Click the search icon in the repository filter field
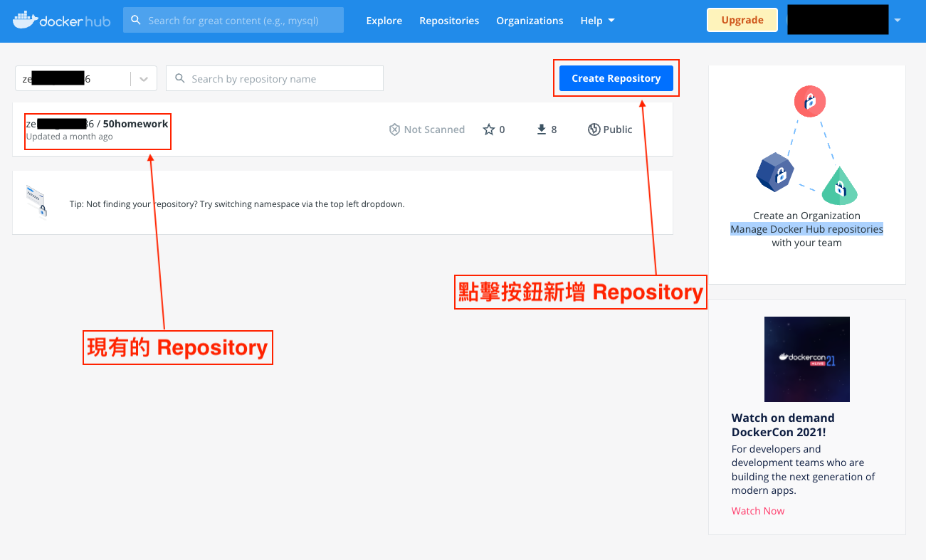The height and width of the screenshot is (560, 926). point(180,78)
